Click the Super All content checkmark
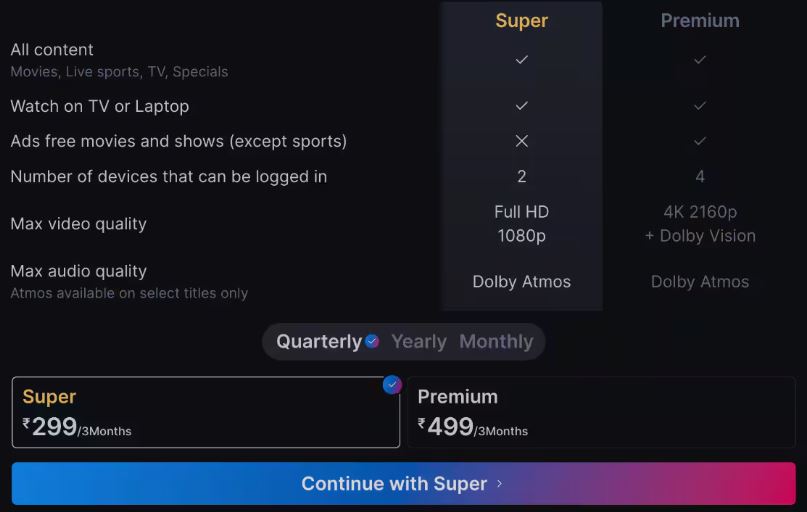 521,60
